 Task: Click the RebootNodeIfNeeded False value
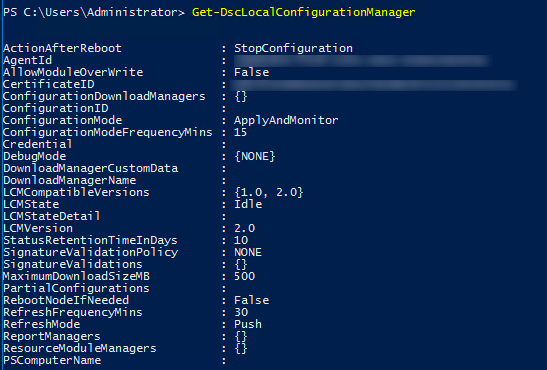point(252,300)
